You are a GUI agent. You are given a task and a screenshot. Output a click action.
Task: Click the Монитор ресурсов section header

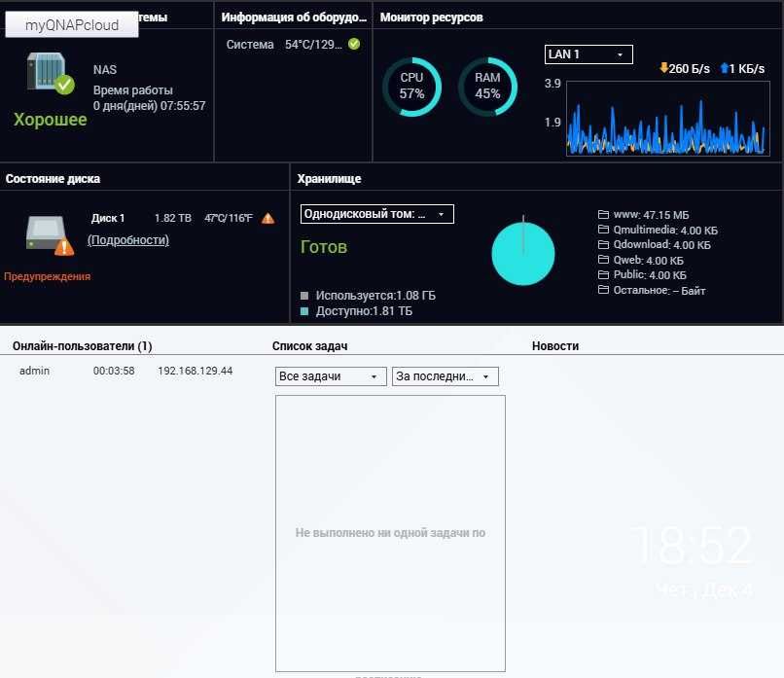pos(431,17)
